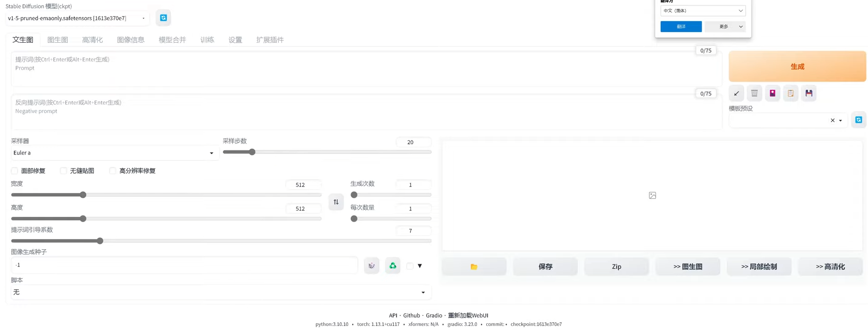Screen dimensions: 868x330
Task: Randomize the seed with the dice icon
Action: 372,266
